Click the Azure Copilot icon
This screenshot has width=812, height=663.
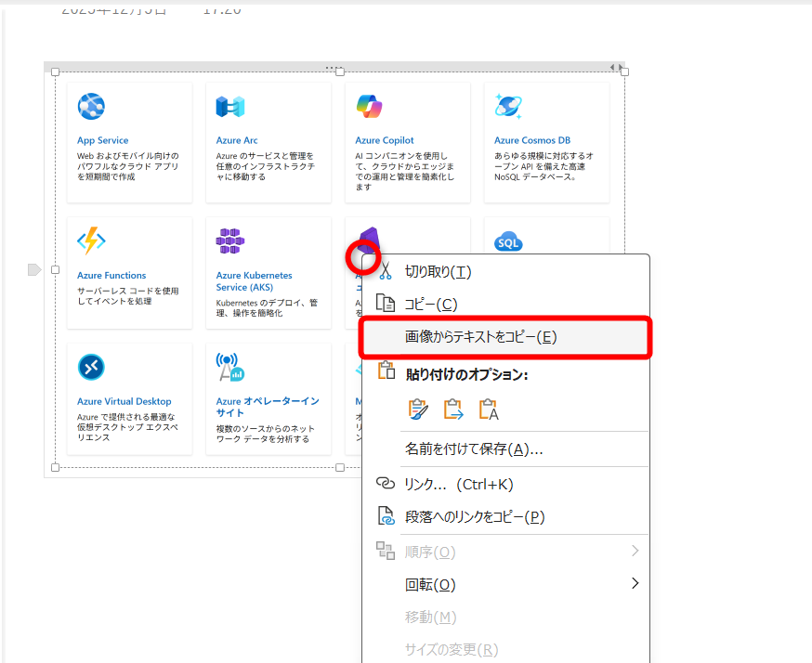point(369,106)
